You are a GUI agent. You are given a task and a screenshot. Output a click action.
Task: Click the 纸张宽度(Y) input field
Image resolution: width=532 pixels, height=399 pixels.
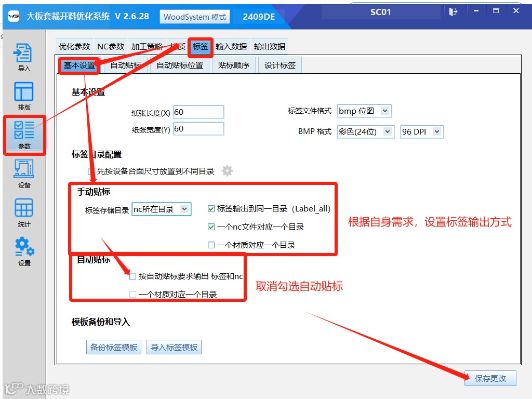(198, 129)
